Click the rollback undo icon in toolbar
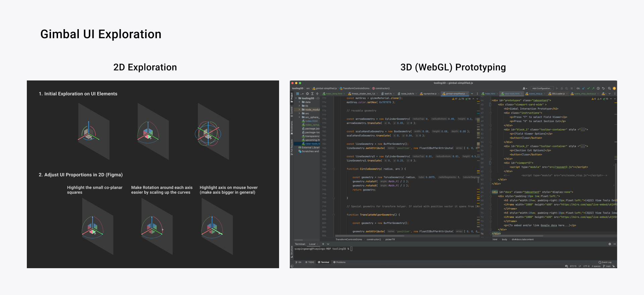This screenshot has width=644, height=295. 603,88
